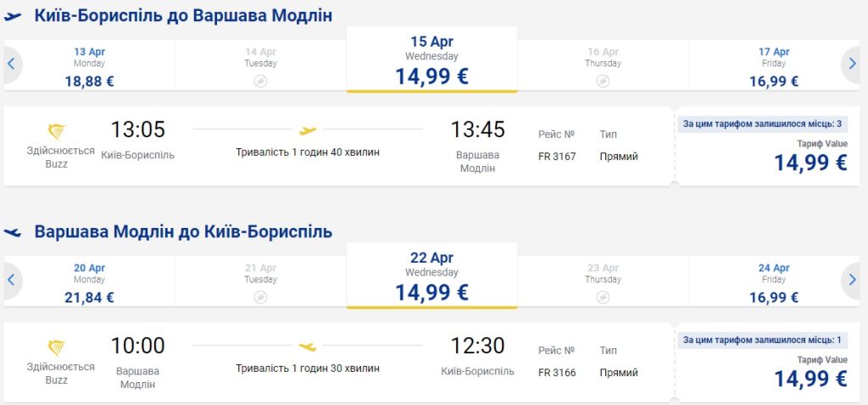Click the yellow plane icon on return duration line
Screen dimensions: 868x405
308,347
